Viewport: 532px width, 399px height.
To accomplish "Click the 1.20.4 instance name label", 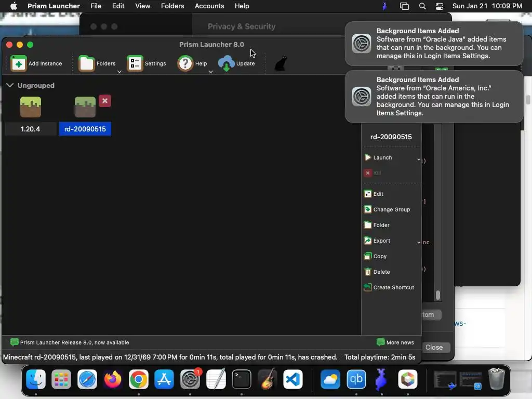I will coord(30,129).
